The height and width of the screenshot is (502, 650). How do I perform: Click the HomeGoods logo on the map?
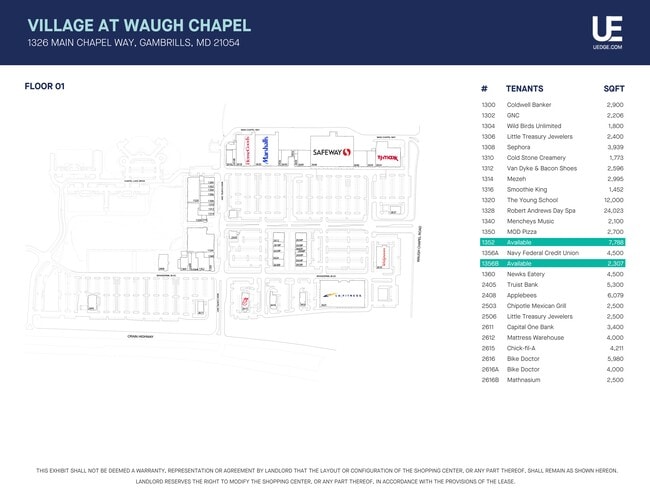coord(246,150)
